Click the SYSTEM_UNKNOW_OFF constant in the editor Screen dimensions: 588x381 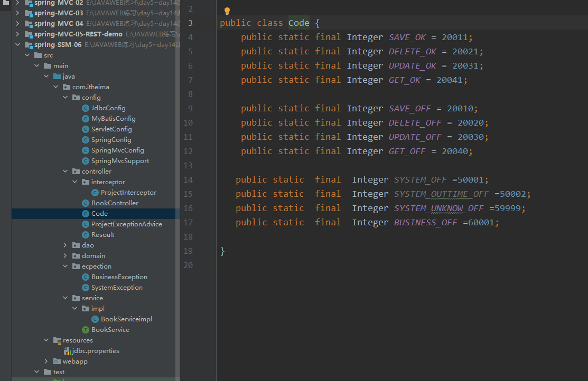click(438, 208)
